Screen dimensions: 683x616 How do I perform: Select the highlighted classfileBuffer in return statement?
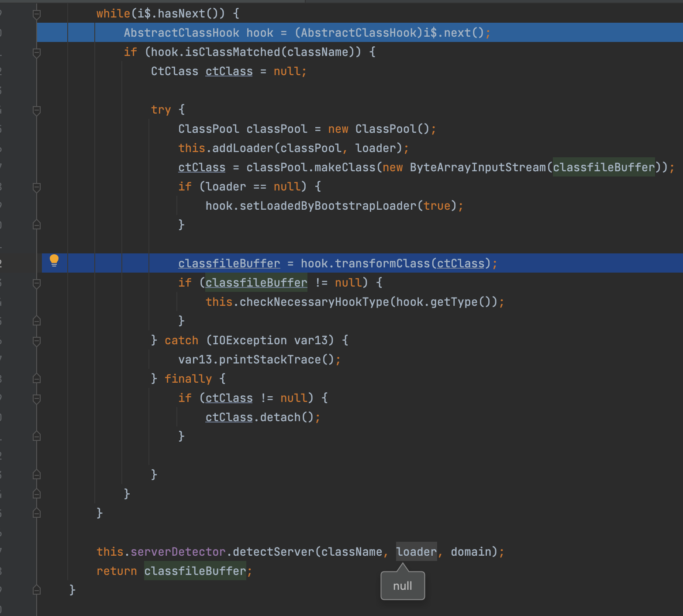pyautogui.click(x=195, y=571)
